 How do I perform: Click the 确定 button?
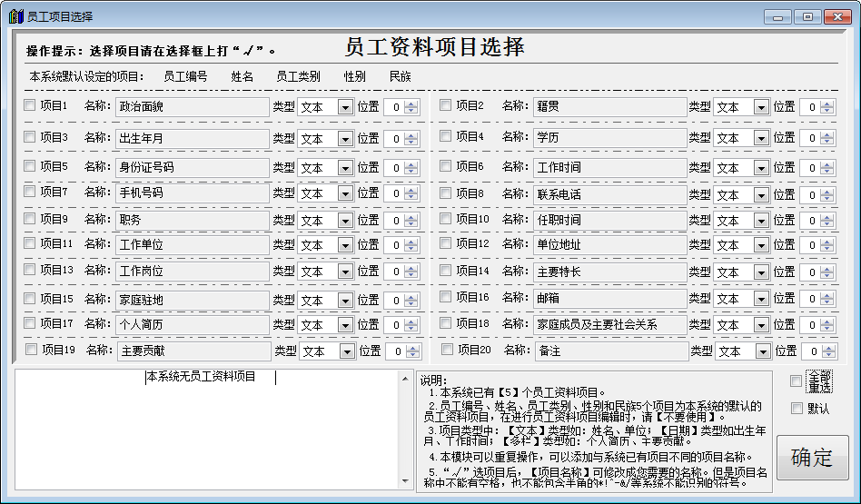[812, 457]
